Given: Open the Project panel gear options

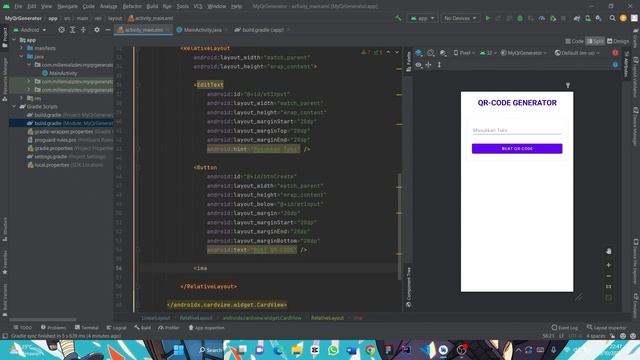Looking at the screenshot, I should pyautogui.click(x=97, y=30).
